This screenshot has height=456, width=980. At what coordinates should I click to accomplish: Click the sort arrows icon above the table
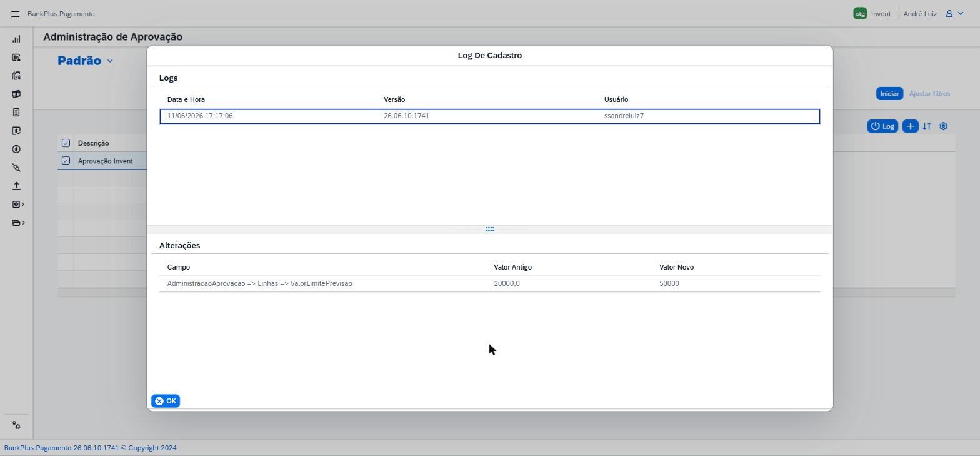[927, 126]
